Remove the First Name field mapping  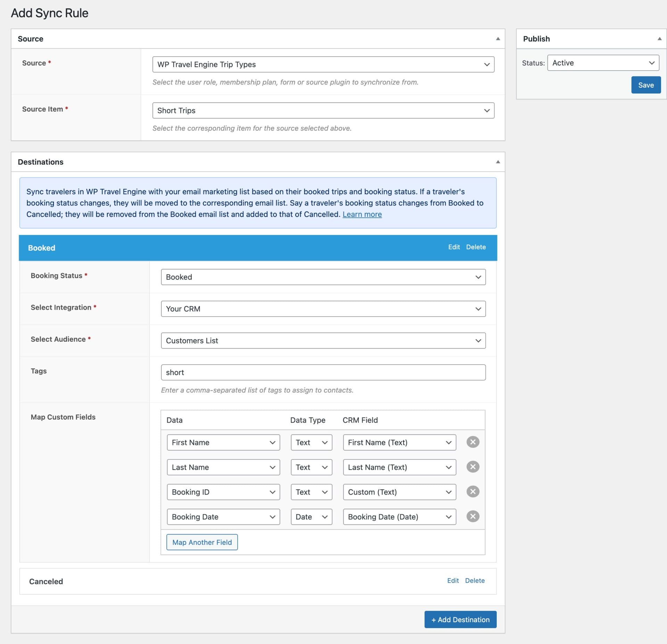coord(472,442)
